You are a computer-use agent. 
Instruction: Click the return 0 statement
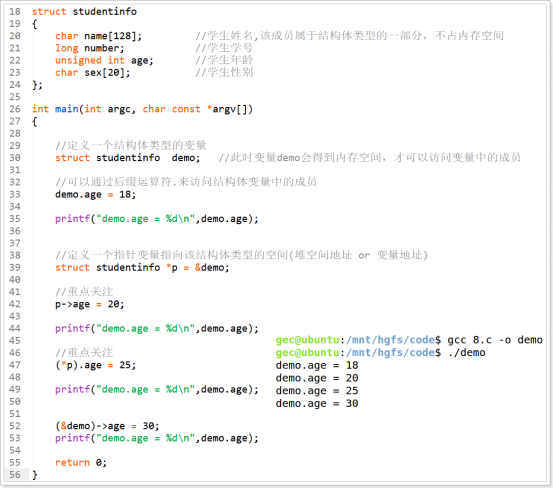coord(81,463)
